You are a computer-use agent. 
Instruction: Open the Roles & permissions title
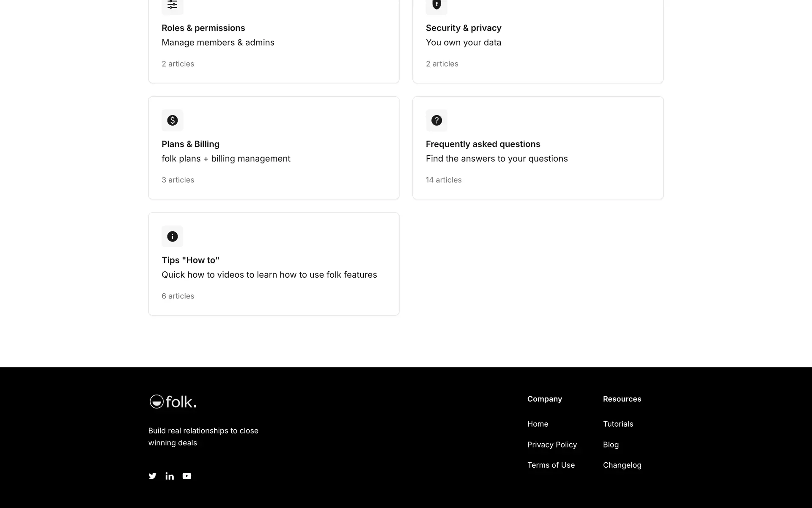[x=203, y=28]
